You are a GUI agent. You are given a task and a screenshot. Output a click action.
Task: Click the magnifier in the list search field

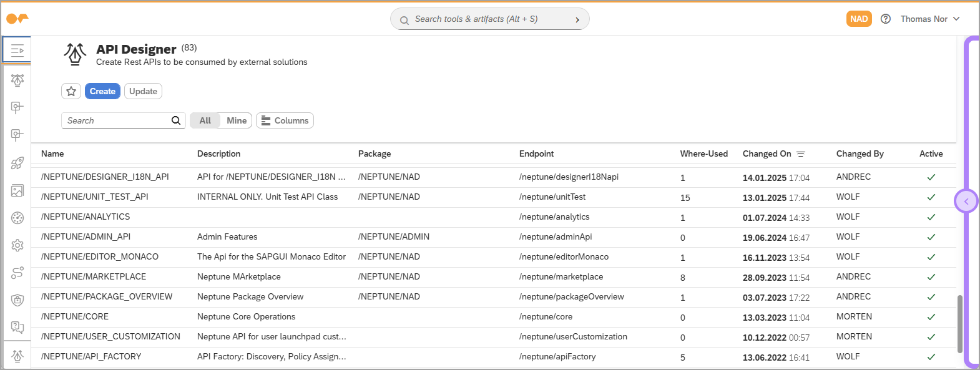176,120
